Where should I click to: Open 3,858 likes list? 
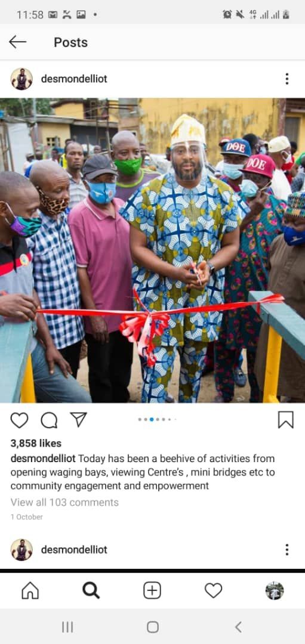click(36, 443)
